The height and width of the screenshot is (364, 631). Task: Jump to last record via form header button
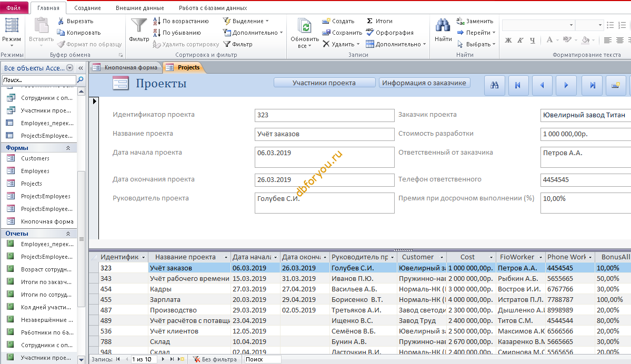point(593,85)
